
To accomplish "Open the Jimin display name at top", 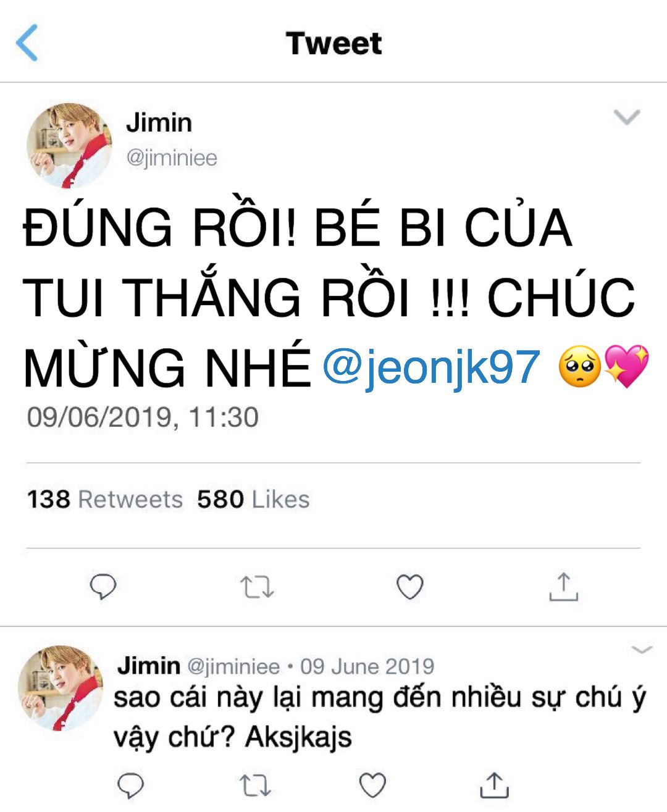I will click(x=159, y=122).
